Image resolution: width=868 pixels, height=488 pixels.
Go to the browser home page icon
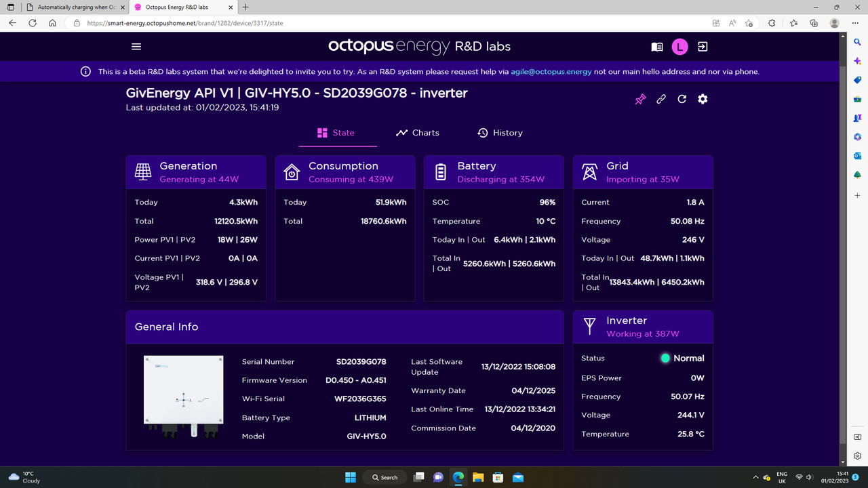tap(52, 23)
